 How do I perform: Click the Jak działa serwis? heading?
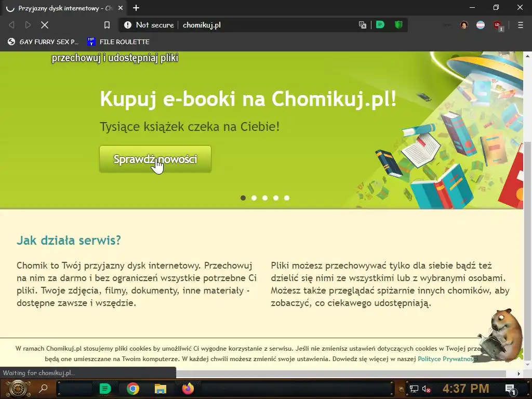pyautogui.click(x=69, y=240)
